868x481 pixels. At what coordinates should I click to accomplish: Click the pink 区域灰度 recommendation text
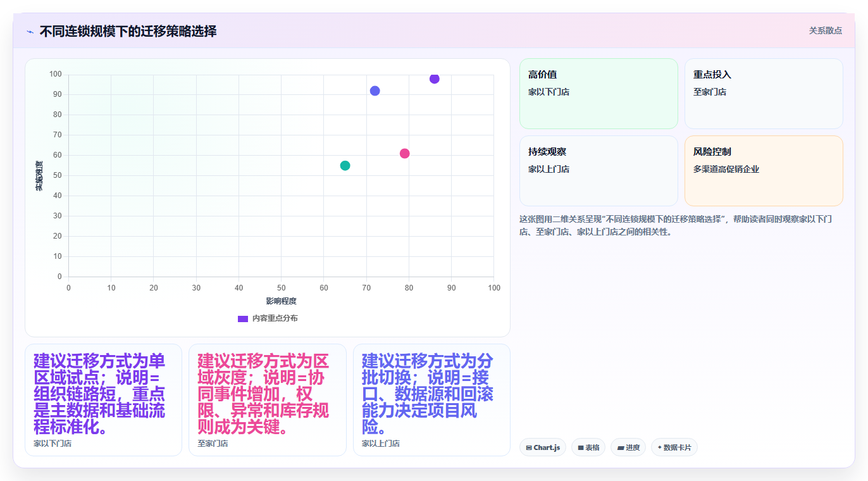[x=263, y=394]
